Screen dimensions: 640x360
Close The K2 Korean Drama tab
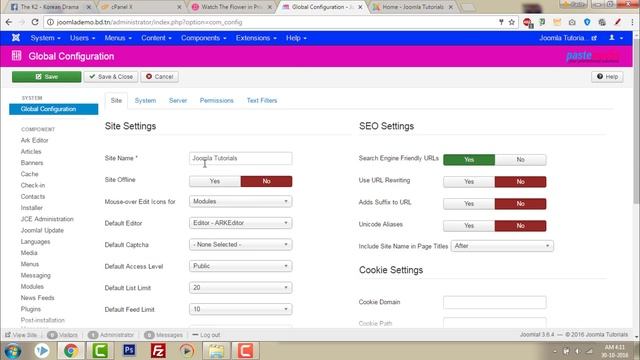click(x=89, y=7)
